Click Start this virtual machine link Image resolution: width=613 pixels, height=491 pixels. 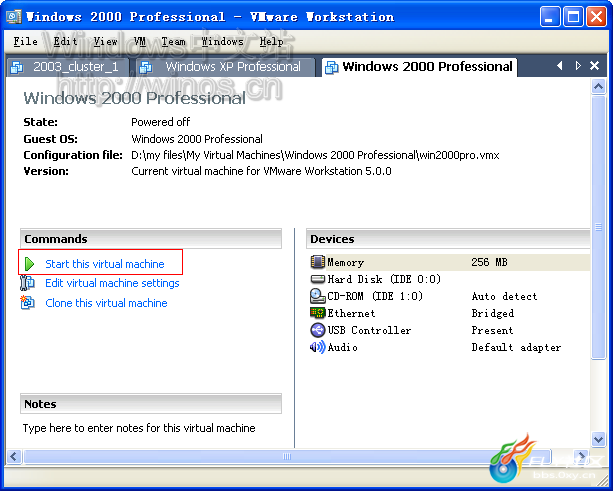pyautogui.click(x=105, y=264)
